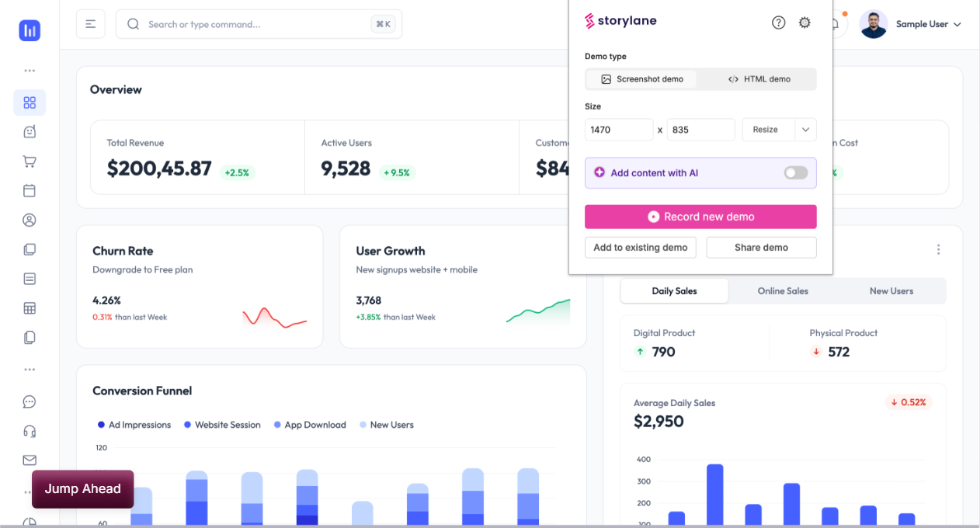Open three-dot menu on sales card
Screen dimensions: 980x528
[x=938, y=249]
